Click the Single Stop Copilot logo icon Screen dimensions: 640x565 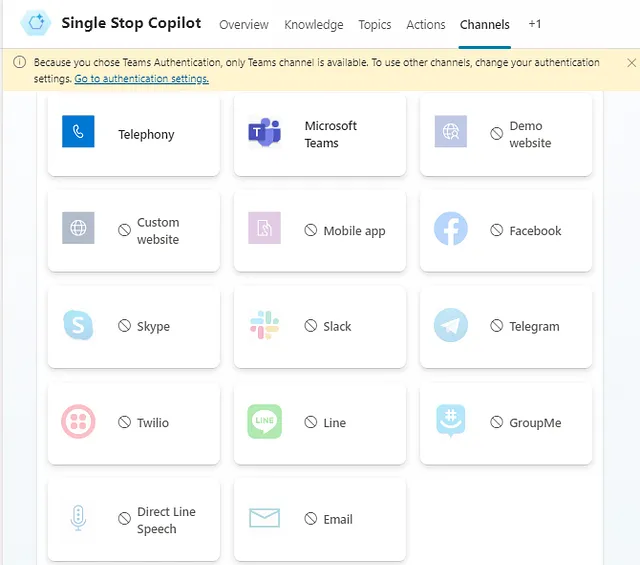point(36,23)
